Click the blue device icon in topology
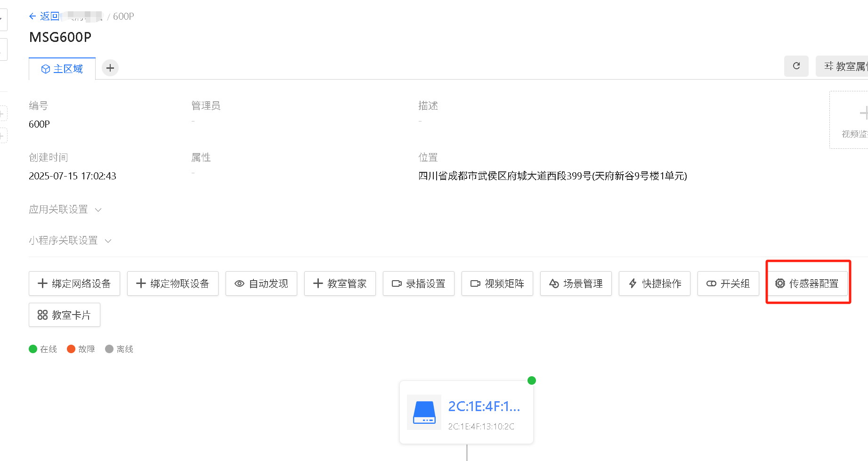This screenshot has width=868, height=461. point(424,412)
